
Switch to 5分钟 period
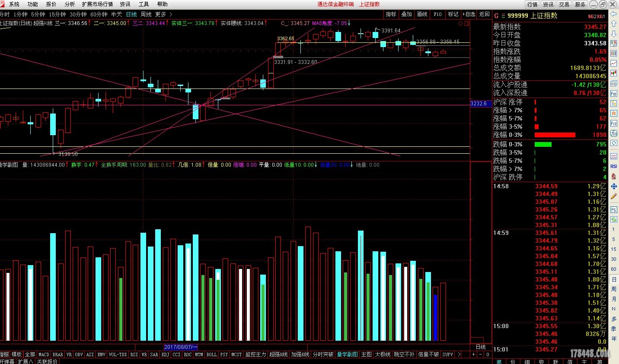tap(38, 14)
